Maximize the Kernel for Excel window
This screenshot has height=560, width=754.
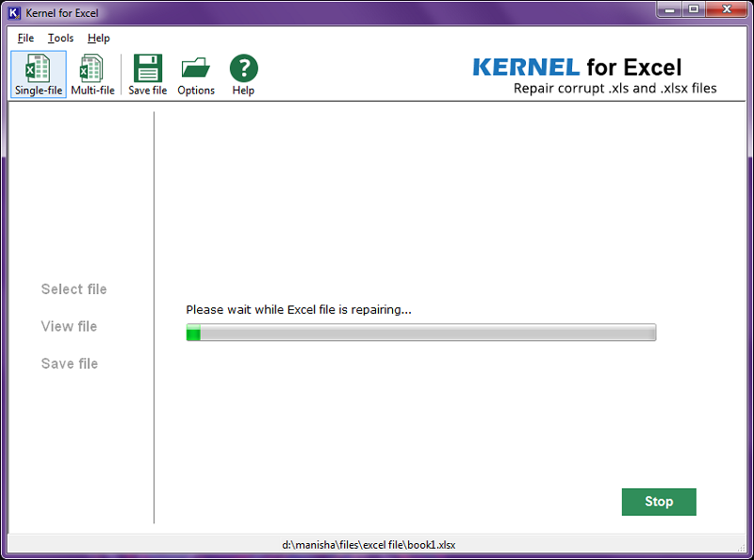click(694, 9)
